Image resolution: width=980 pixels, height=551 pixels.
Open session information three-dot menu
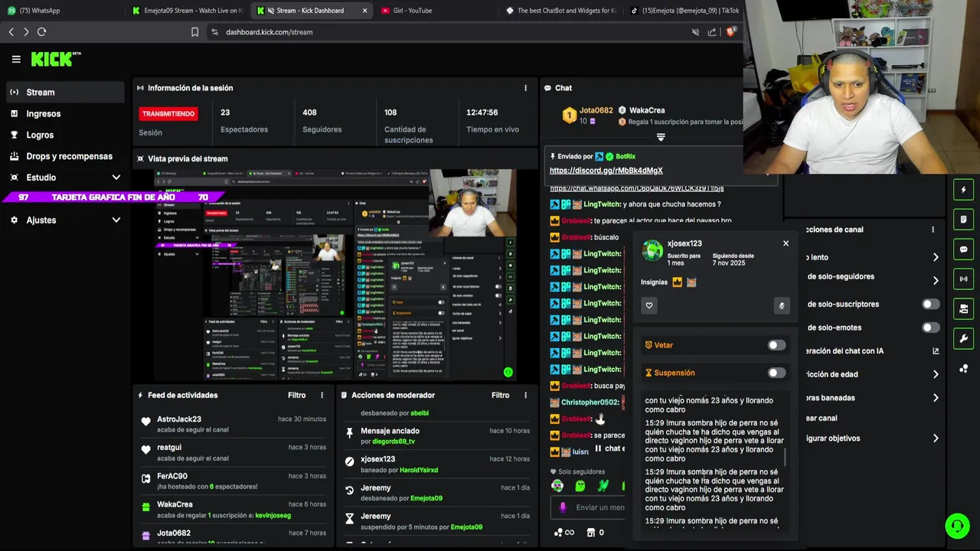point(525,88)
